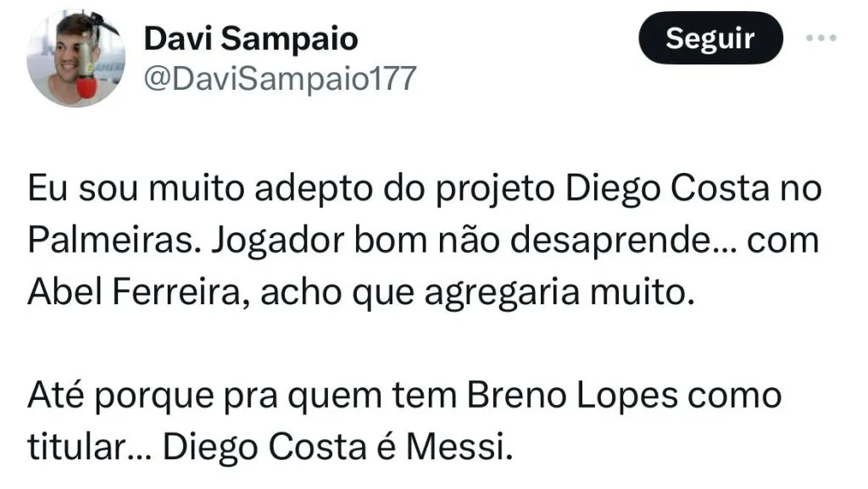Click the first paragraph of the tweet

pos(424,242)
